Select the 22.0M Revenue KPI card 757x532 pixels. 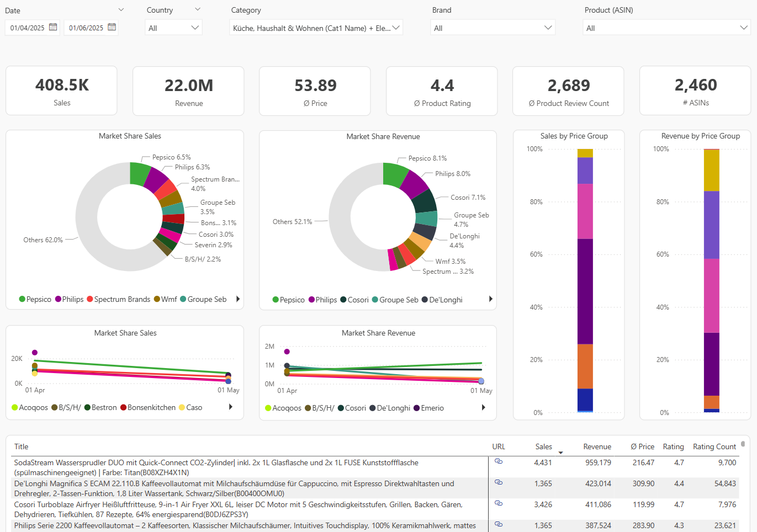tap(188, 91)
